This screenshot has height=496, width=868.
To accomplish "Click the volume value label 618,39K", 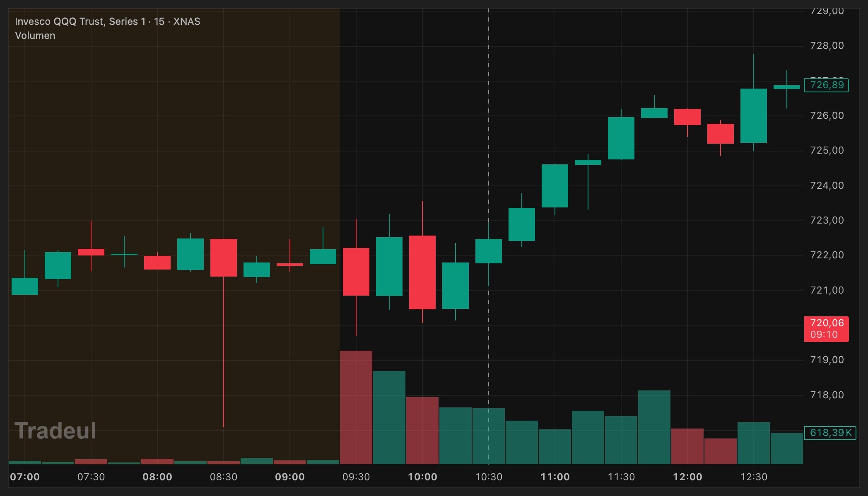I will click(830, 433).
